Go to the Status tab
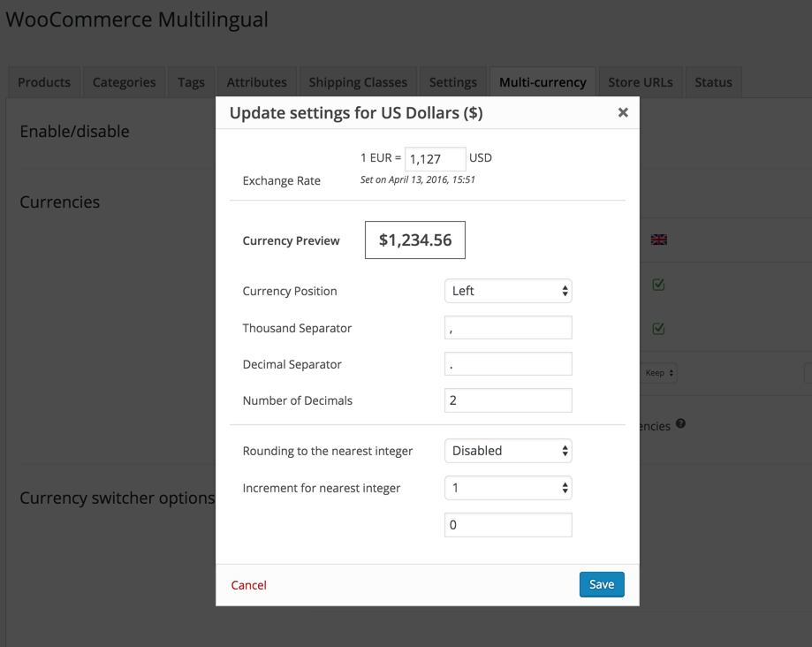 tap(713, 82)
